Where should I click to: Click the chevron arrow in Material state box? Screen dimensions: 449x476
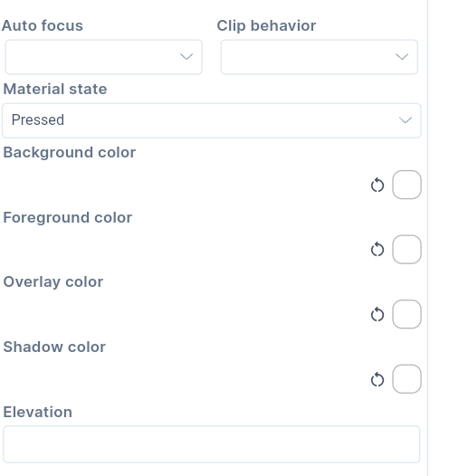point(406,120)
